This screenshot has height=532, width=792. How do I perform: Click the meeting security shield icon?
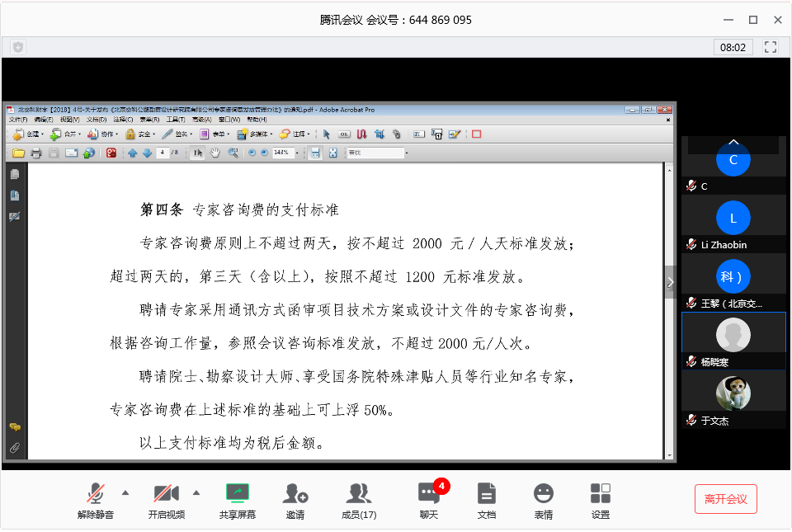pos(18,48)
